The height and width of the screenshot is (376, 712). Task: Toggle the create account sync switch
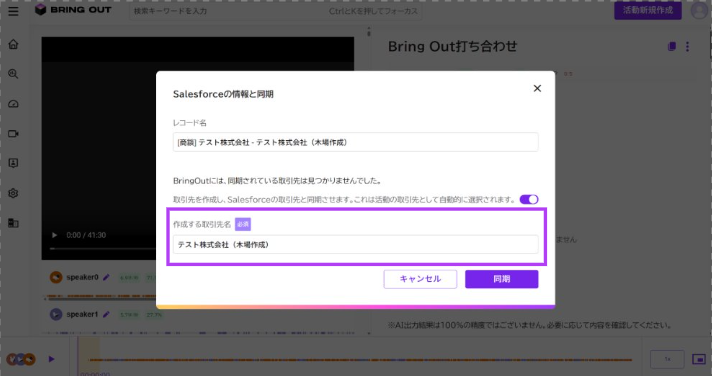(529, 199)
